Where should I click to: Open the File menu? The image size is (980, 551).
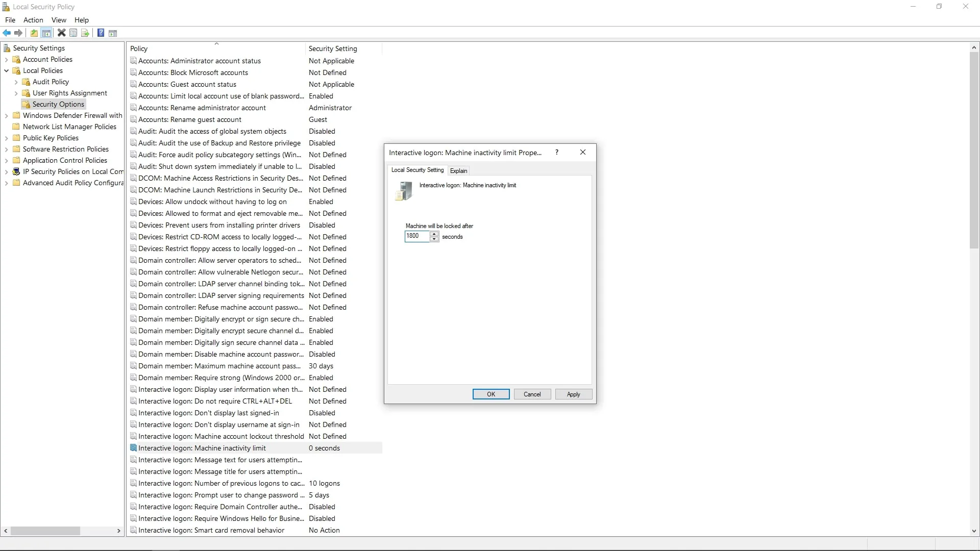(x=10, y=20)
